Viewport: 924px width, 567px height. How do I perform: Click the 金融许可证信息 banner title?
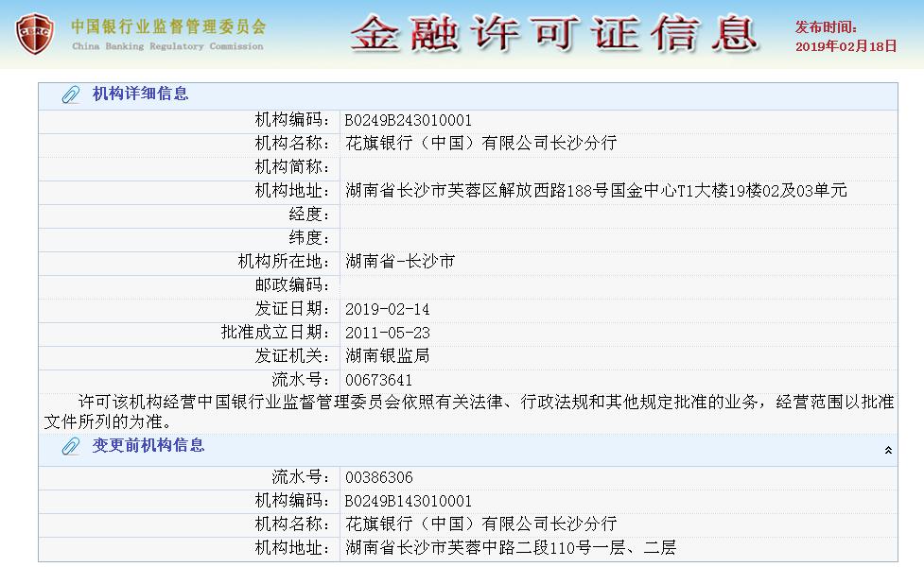point(554,34)
